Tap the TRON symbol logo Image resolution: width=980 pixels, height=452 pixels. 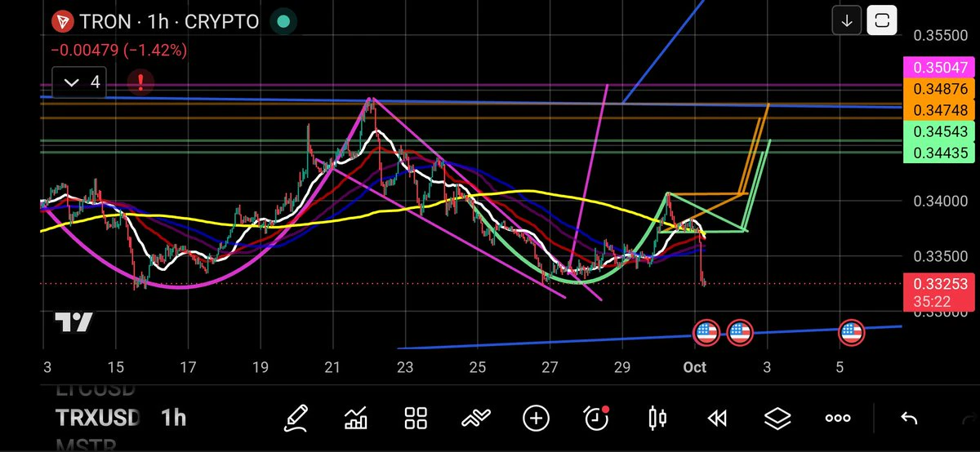(x=61, y=21)
